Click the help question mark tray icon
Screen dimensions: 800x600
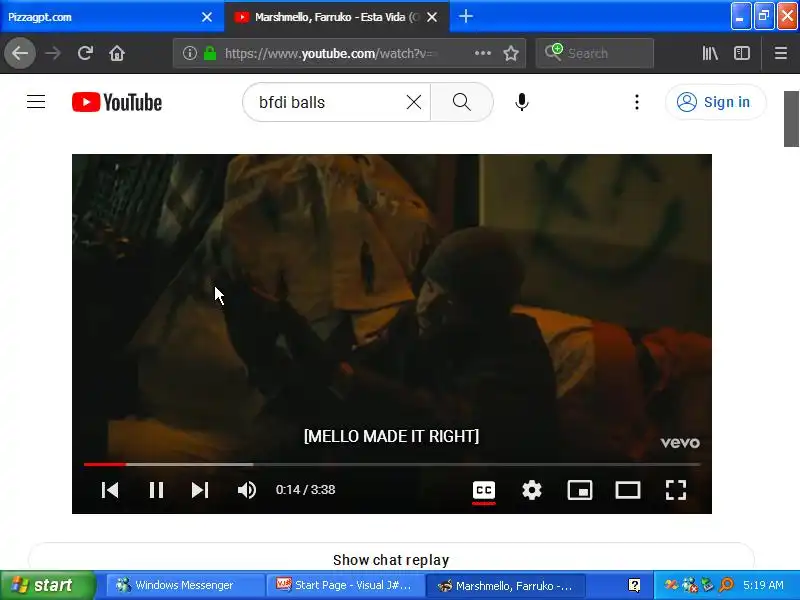[634, 585]
